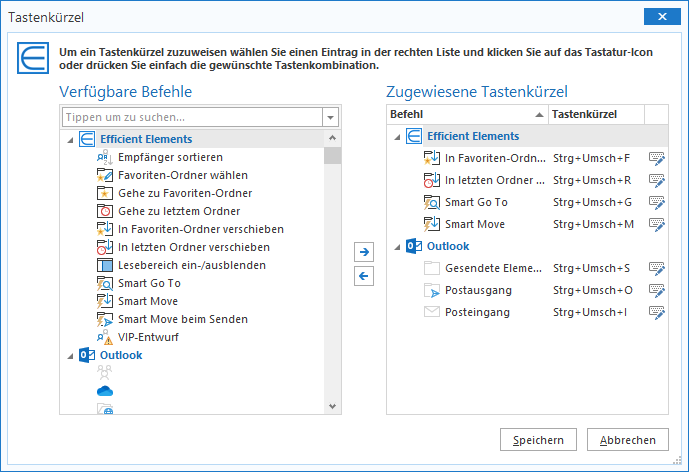Click the Lesebereich ein-/ausblenden icon
Screen dimensions: 689x472
click(105, 265)
